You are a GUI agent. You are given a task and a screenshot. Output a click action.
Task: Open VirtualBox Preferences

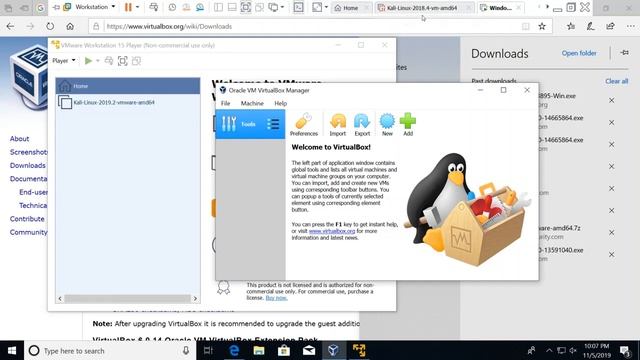(304, 124)
